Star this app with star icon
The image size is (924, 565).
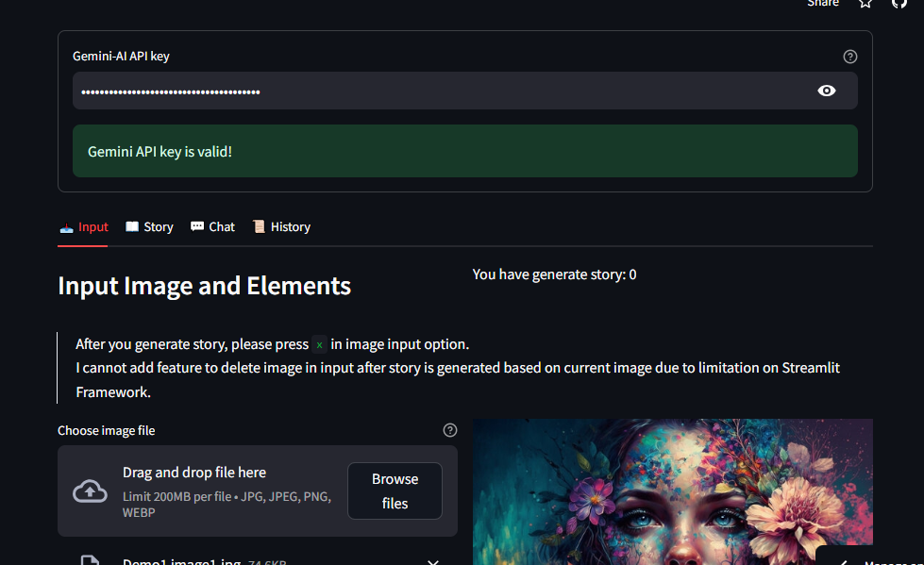865,4
